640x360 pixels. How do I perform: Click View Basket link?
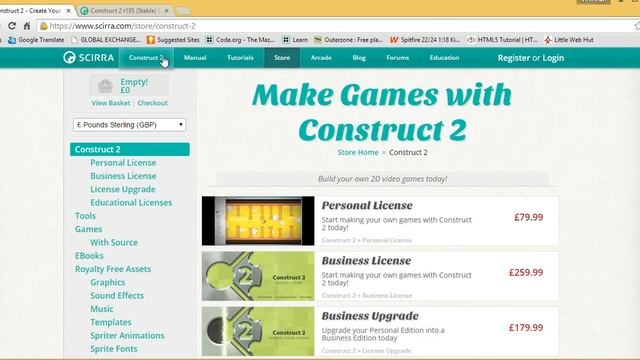[x=111, y=103]
